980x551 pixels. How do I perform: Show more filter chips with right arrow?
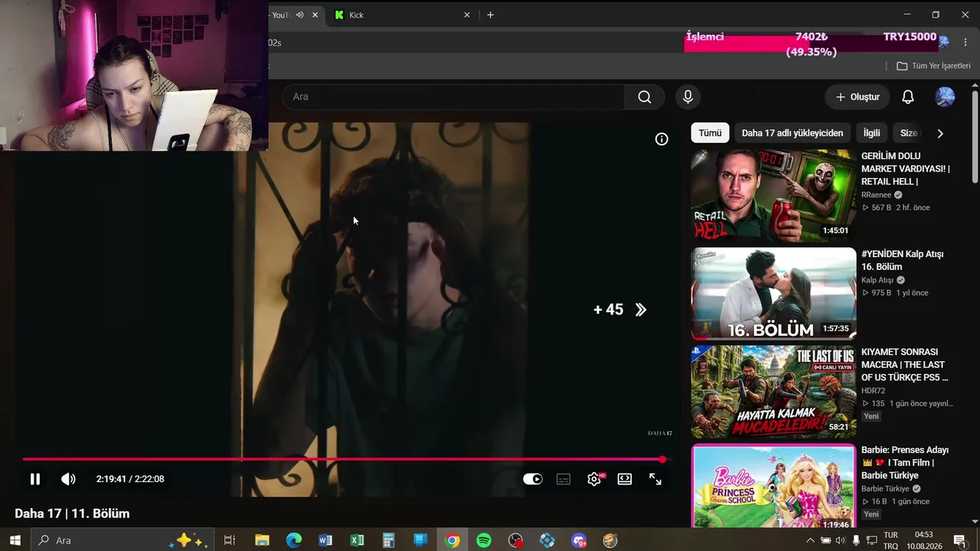pos(940,133)
